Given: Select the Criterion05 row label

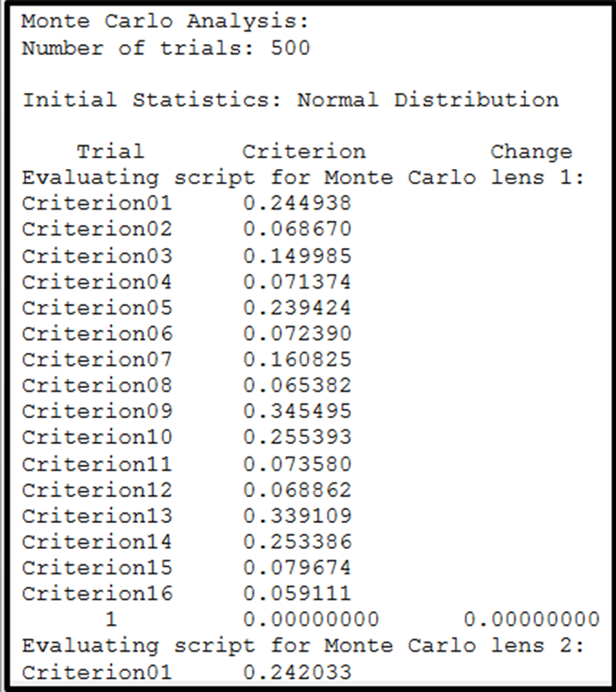Looking at the screenshot, I should pos(97,307).
